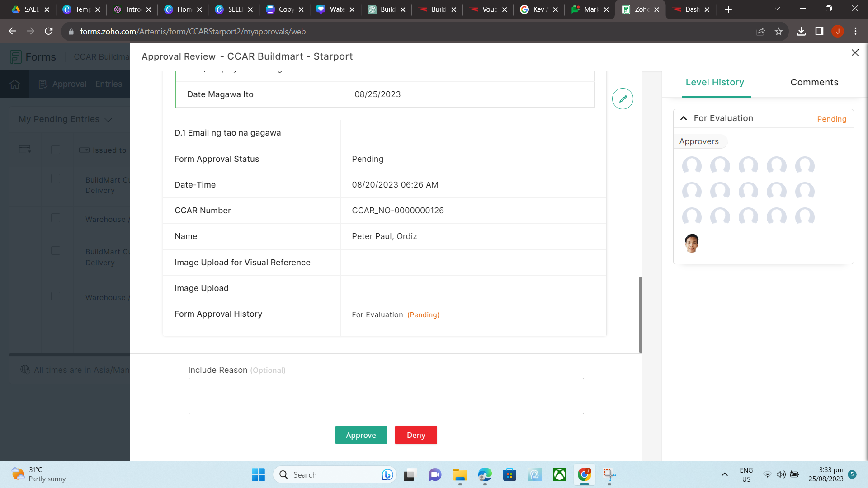Open Chrome downloads icon
The height and width of the screenshot is (488, 868).
pyautogui.click(x=801, y=32)
